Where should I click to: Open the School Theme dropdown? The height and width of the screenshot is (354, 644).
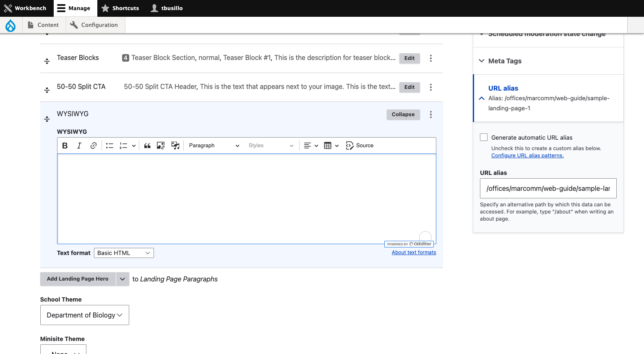pos(85,315)
